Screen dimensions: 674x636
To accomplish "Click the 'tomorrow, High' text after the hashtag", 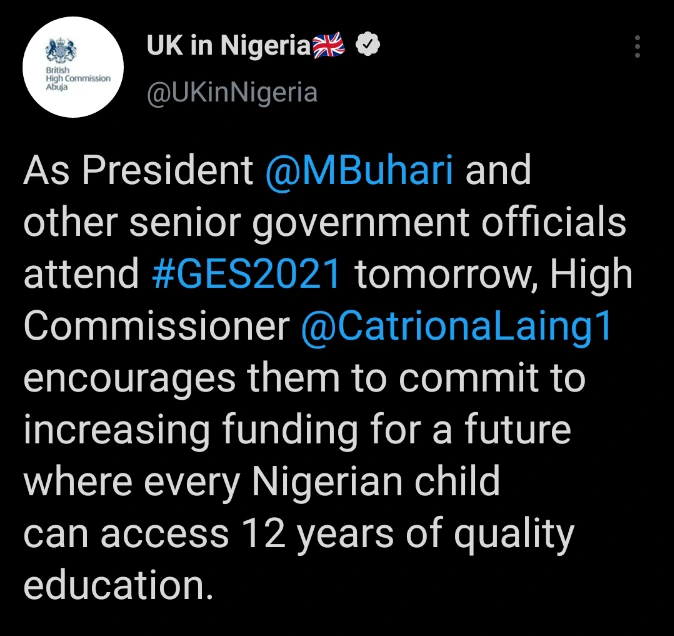I will (x=494, y=275).
